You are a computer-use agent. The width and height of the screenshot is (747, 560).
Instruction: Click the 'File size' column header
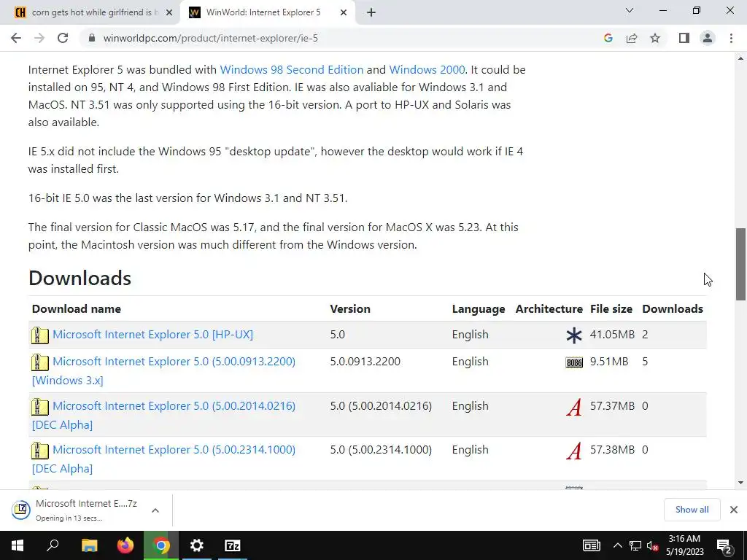(x=611, y=308)
